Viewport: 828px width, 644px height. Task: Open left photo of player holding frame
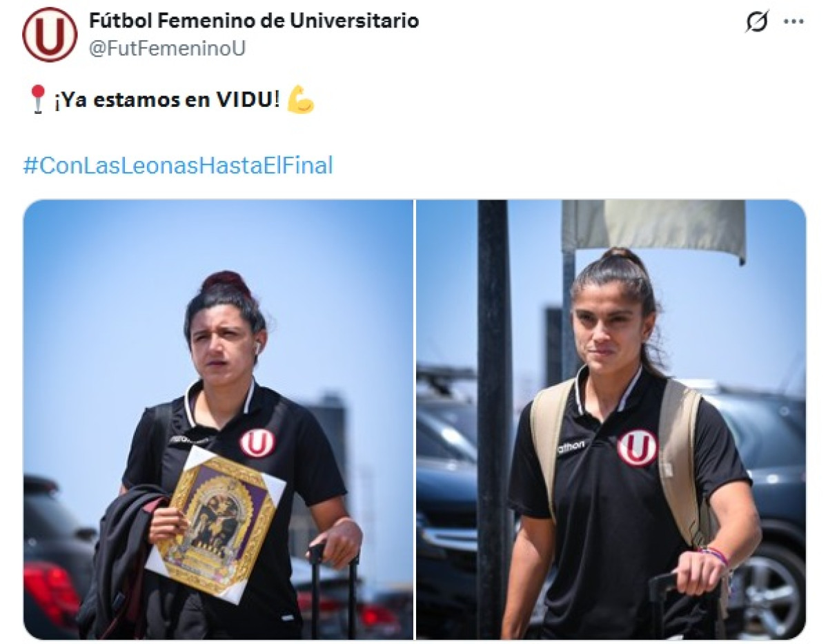coord(218,420)
